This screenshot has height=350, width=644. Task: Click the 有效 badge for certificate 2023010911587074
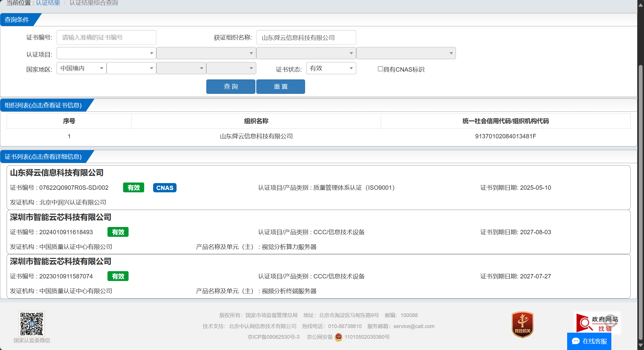click(118, 276)
